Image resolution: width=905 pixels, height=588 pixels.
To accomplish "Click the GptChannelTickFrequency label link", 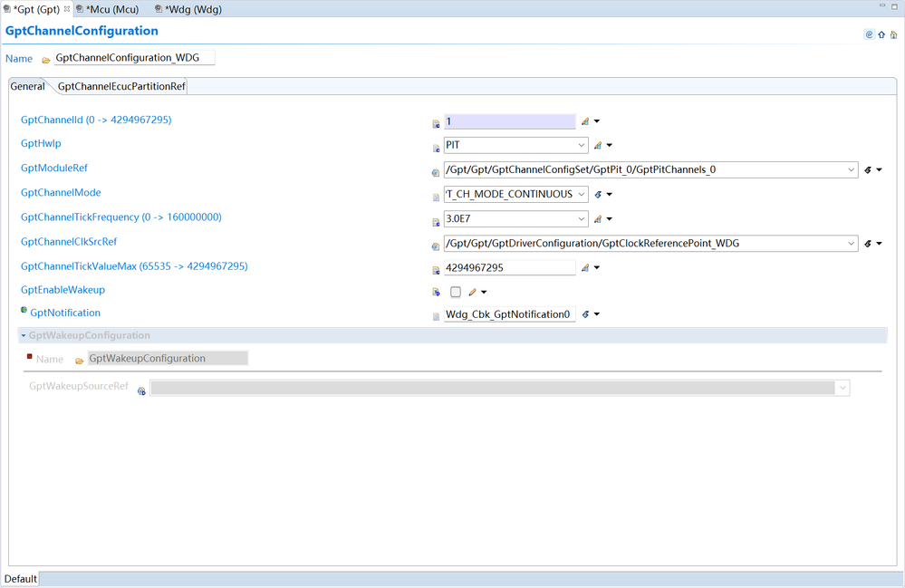I will point(121,217).
